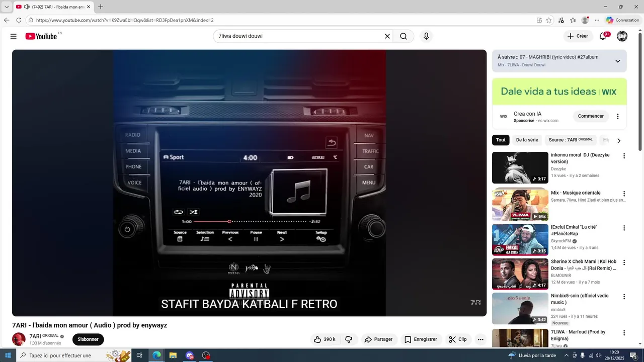Like the video with thumbs up 390 k

point(325,339)
